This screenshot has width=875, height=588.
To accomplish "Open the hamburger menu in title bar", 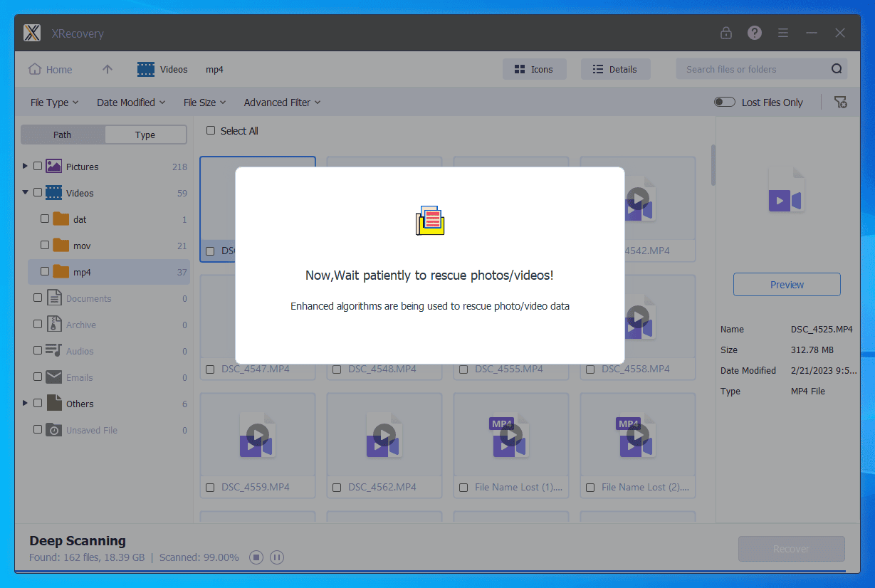I will [x=783, y=33].
